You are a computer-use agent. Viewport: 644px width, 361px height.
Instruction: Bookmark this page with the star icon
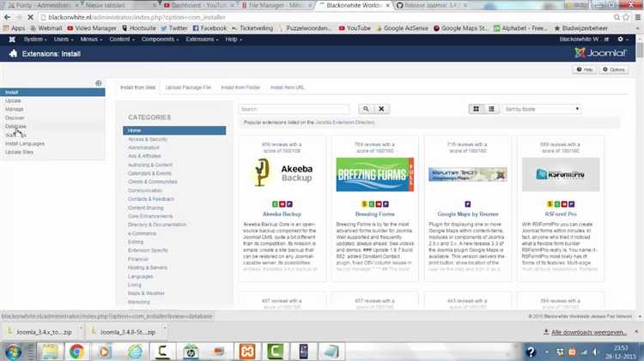626,17
